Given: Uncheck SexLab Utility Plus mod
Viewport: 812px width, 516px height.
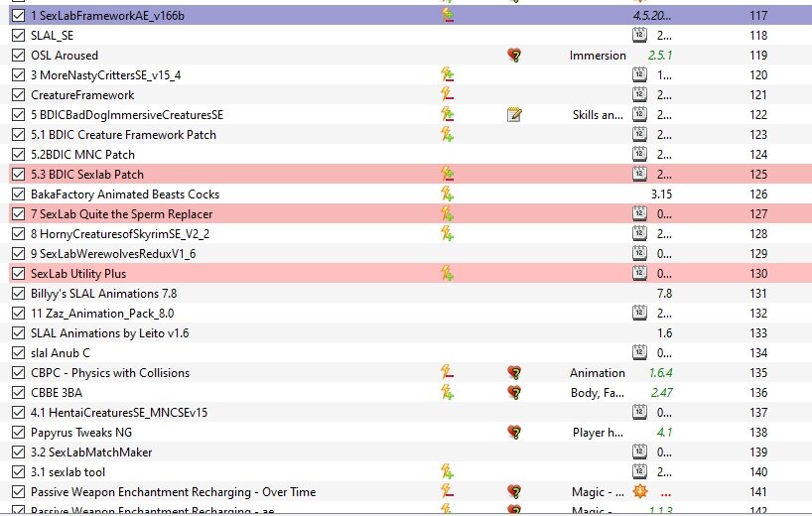Looking at the screenshot, I should pyautogui.click(x=18, y=273).
